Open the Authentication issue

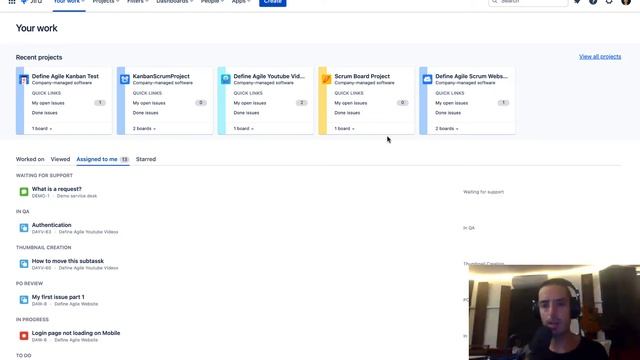coord(51,225)
